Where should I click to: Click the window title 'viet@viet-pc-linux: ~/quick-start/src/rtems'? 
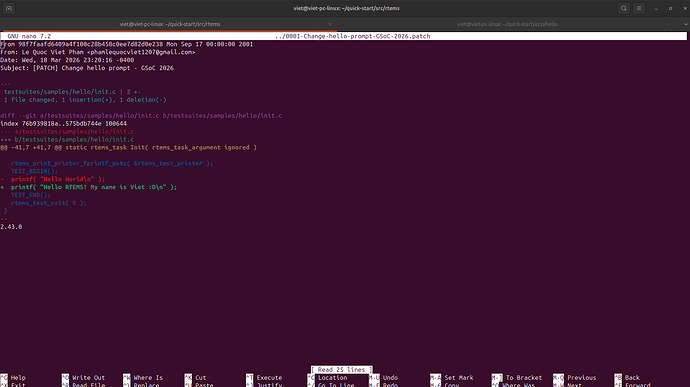346,8
